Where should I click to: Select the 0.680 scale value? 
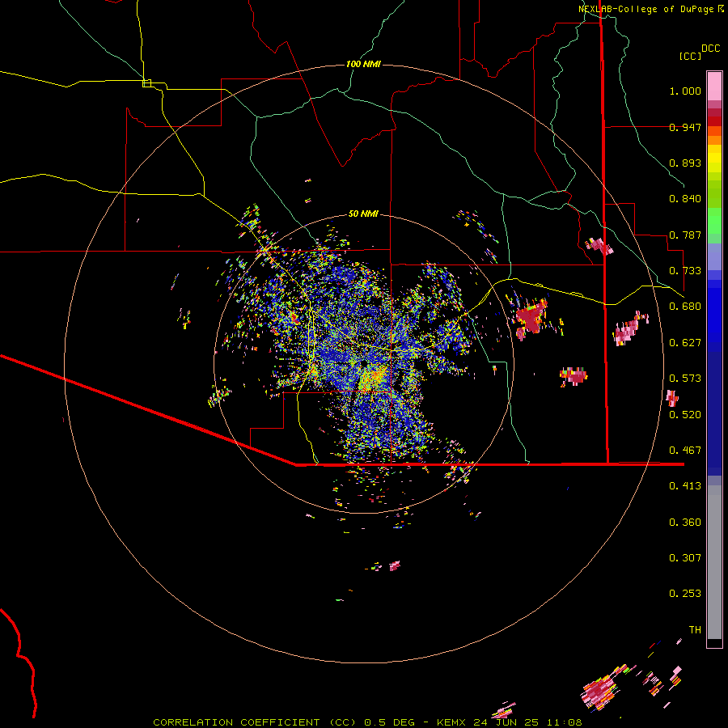(685, 307)
